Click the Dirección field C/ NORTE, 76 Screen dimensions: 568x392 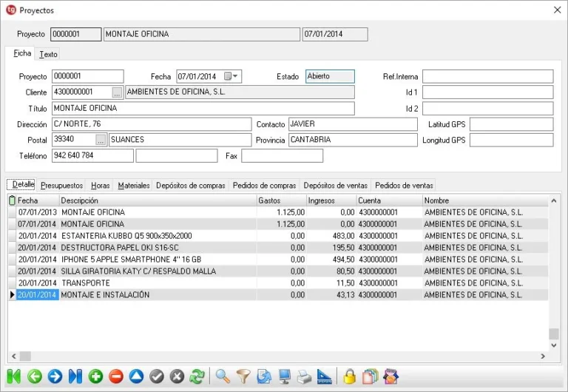tap(152, 124)
